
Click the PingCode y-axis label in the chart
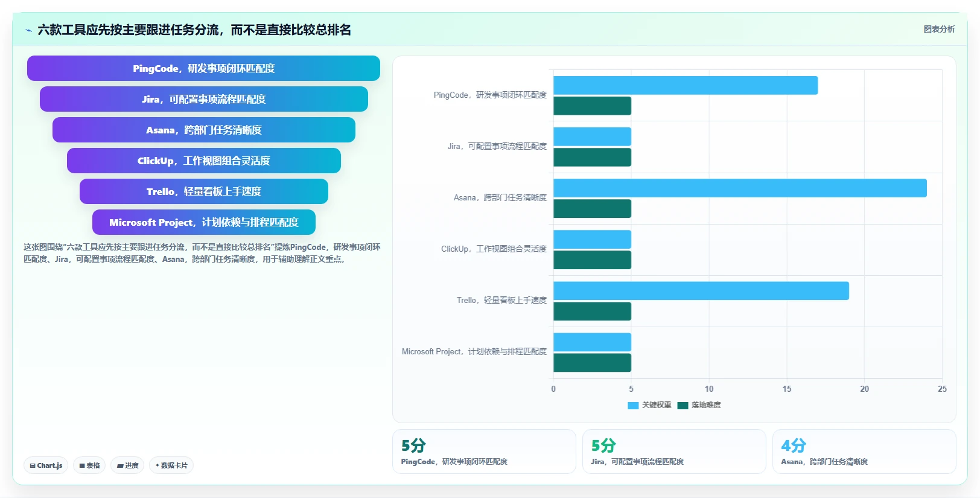click(490, 95)
